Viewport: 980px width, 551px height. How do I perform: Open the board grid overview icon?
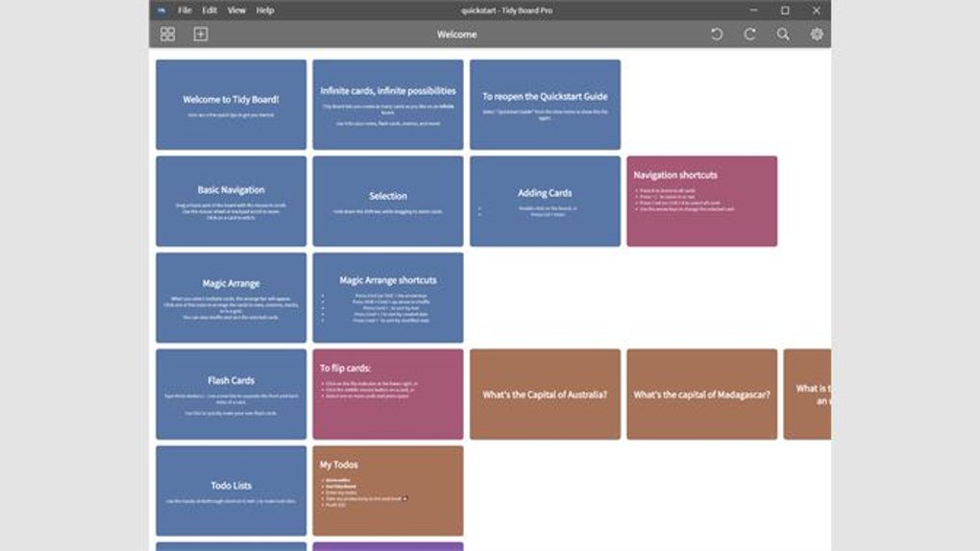click(167, 35)
